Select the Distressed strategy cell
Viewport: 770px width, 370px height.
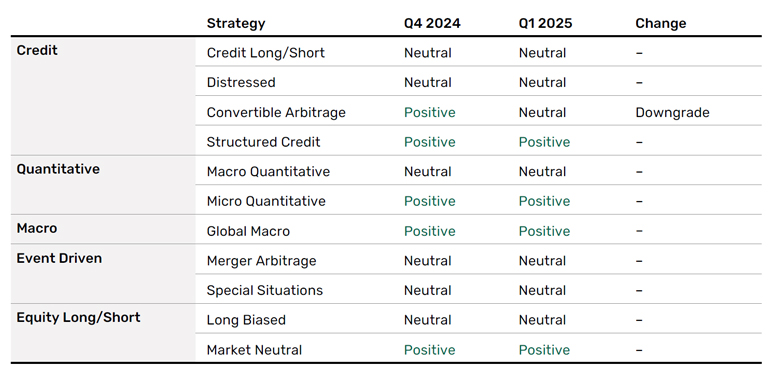point(241,83)
